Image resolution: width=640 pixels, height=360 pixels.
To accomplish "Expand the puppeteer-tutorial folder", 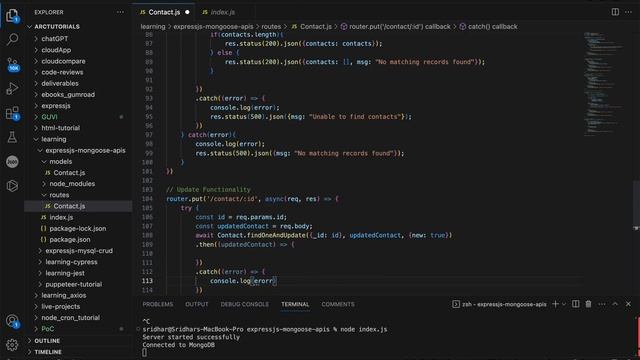I will (73, 284).
